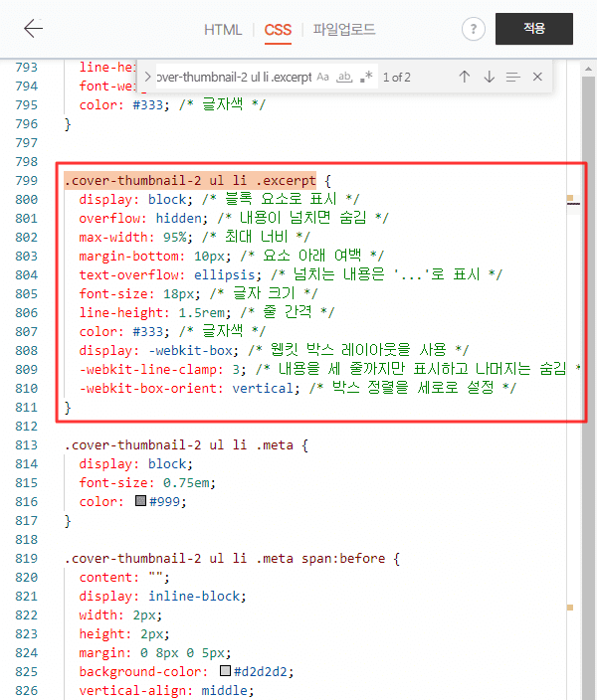Click 'vertical-align: middle;' text

(x=167, y=691)
